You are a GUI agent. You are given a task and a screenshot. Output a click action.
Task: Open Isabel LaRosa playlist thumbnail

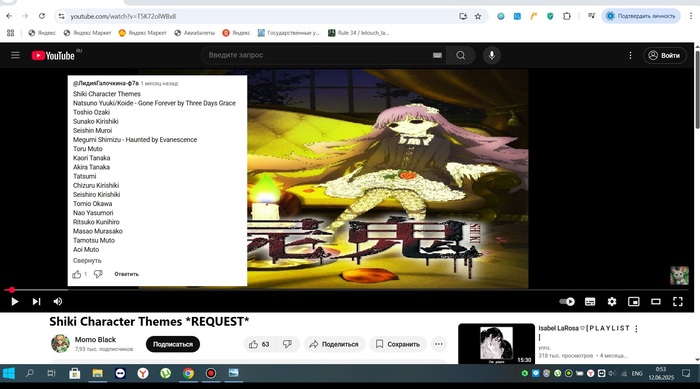[x=496, y=343]
